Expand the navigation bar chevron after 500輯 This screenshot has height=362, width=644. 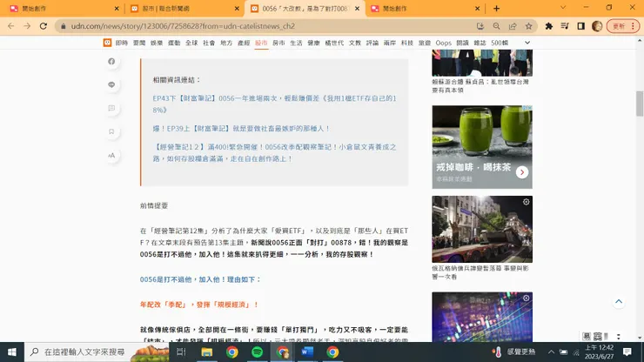coord(527,43)
